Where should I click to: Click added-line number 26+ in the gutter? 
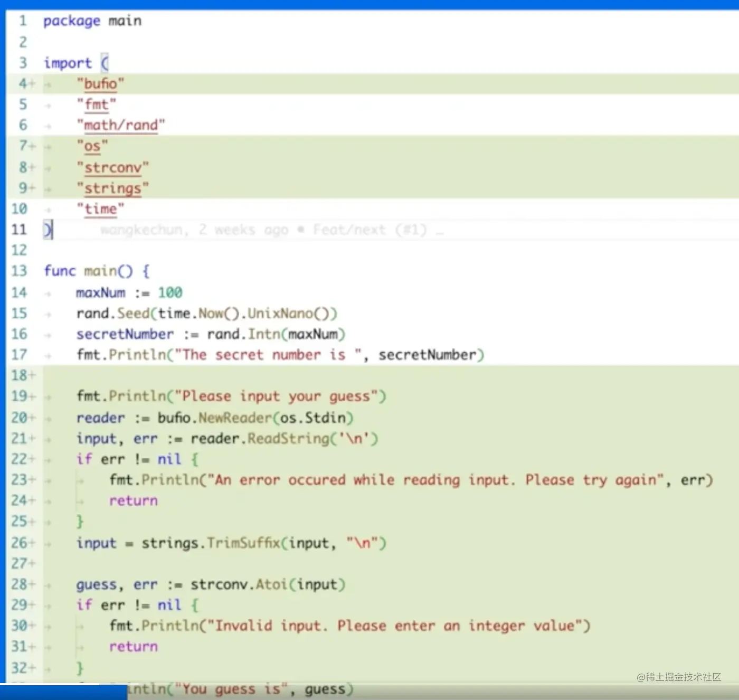23,543
